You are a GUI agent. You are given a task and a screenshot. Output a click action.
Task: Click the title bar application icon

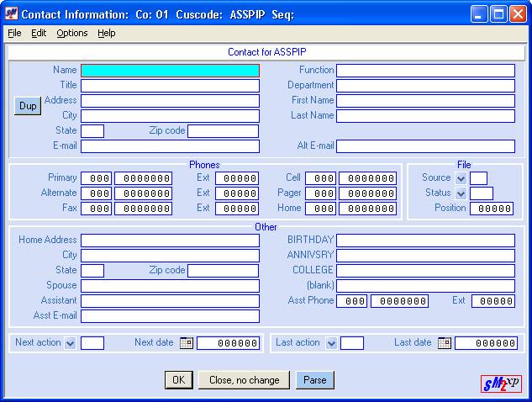11,14
